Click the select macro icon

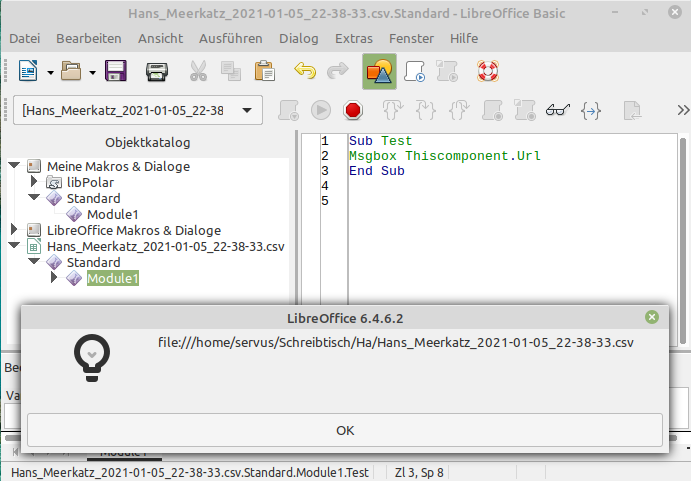pyautogui.click(x=415, y=71)
